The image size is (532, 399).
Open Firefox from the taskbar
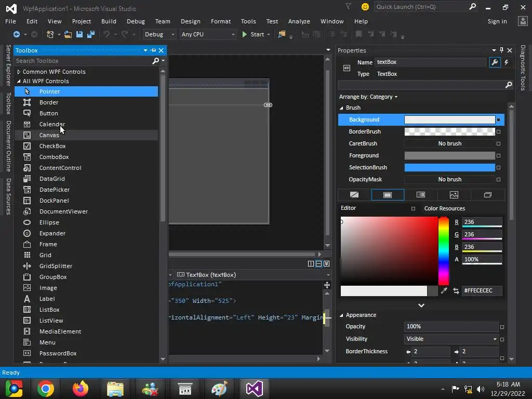[x=81, y=389]
